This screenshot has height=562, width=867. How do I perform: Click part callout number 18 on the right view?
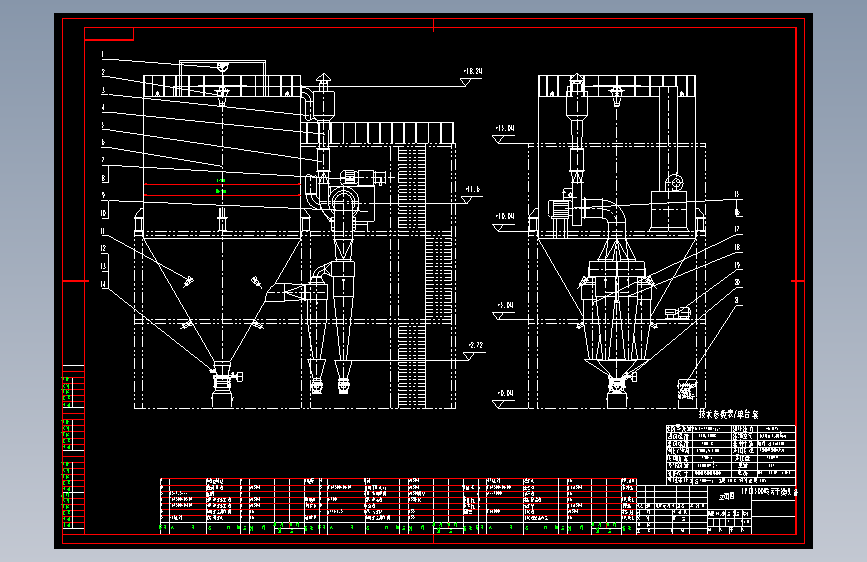click(x=737, y=247)
